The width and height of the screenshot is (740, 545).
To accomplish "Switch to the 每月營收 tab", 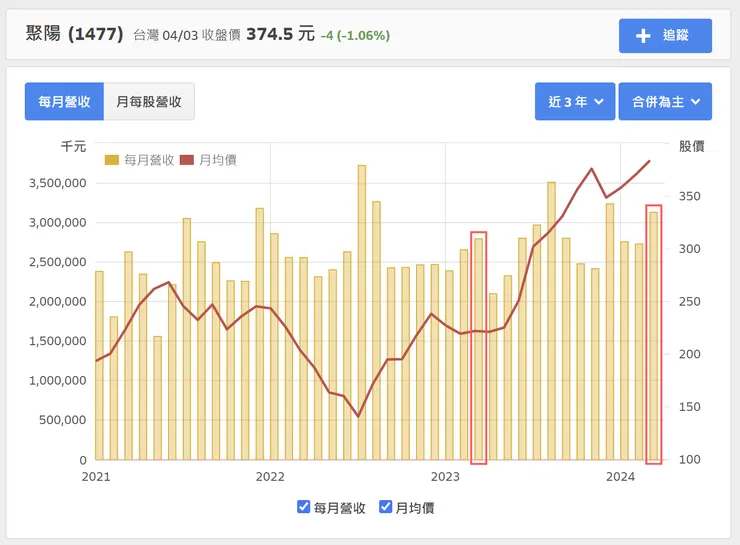I will (x=64, y=101).
